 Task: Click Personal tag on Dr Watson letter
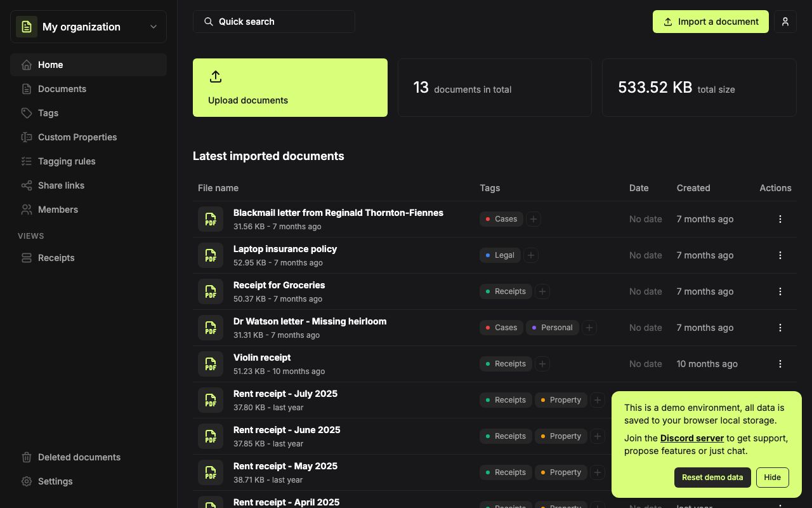pyautogui.click(x=553, y=328)
